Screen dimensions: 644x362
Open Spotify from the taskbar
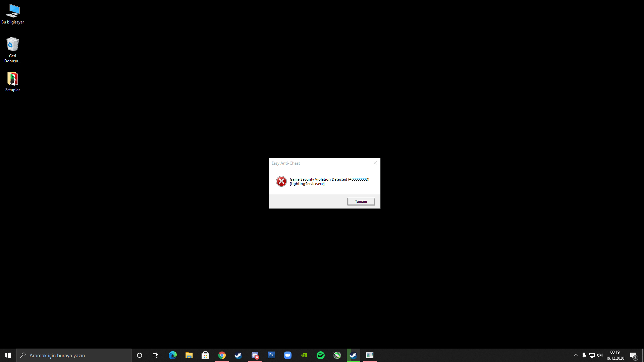tap(321, 355)
